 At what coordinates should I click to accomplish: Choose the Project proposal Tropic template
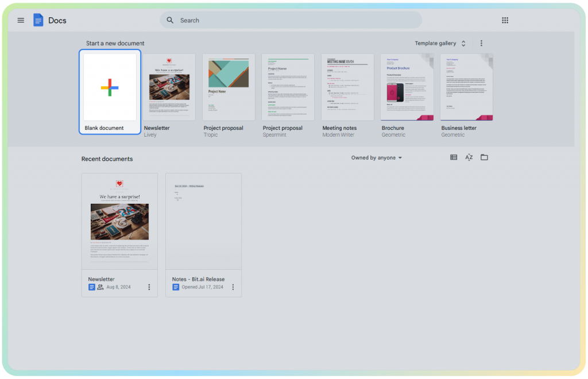pos(229,87)
